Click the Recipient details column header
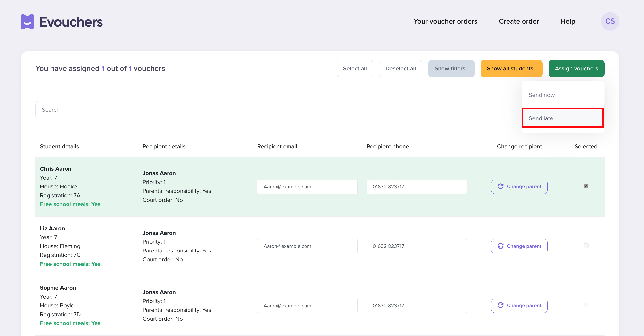644x336 pixels. tap(164, 146)
